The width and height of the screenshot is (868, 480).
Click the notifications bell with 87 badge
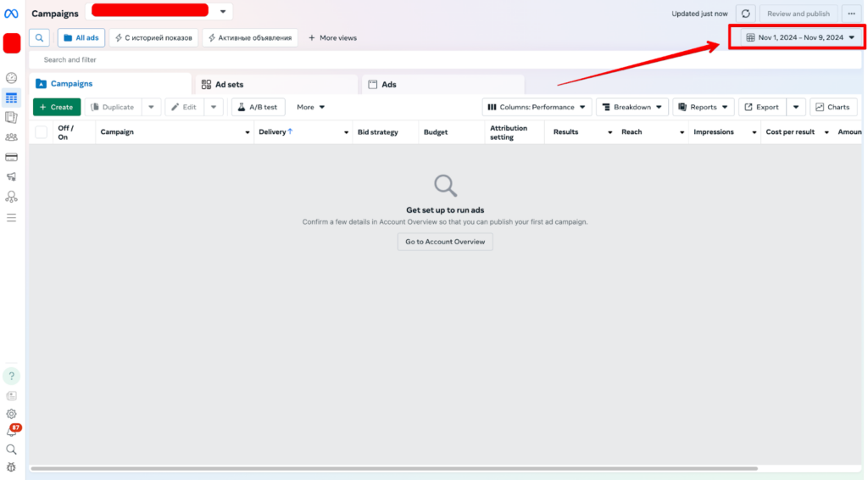click(12, 432)
